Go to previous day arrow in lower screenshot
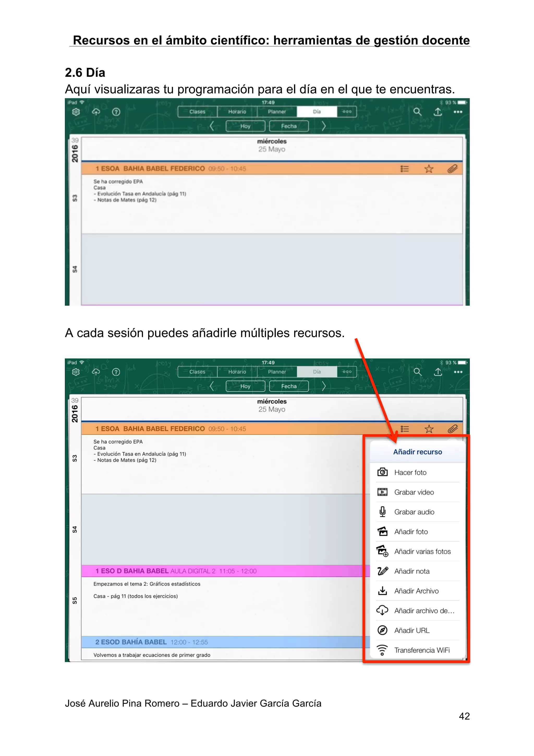Viewport: 534px width, 756px height. (212, 386)
